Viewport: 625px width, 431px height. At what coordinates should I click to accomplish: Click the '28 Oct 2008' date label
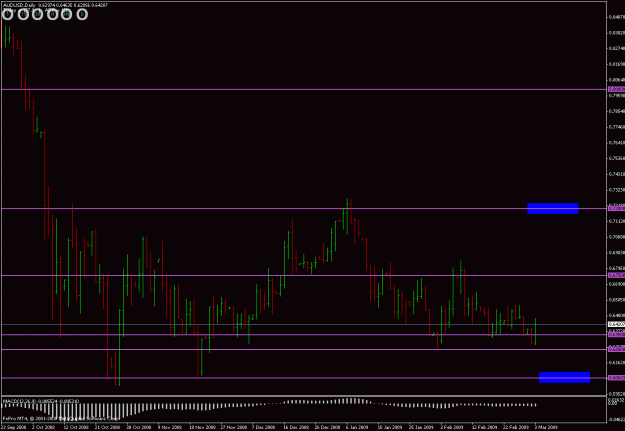tap(139, 427)
